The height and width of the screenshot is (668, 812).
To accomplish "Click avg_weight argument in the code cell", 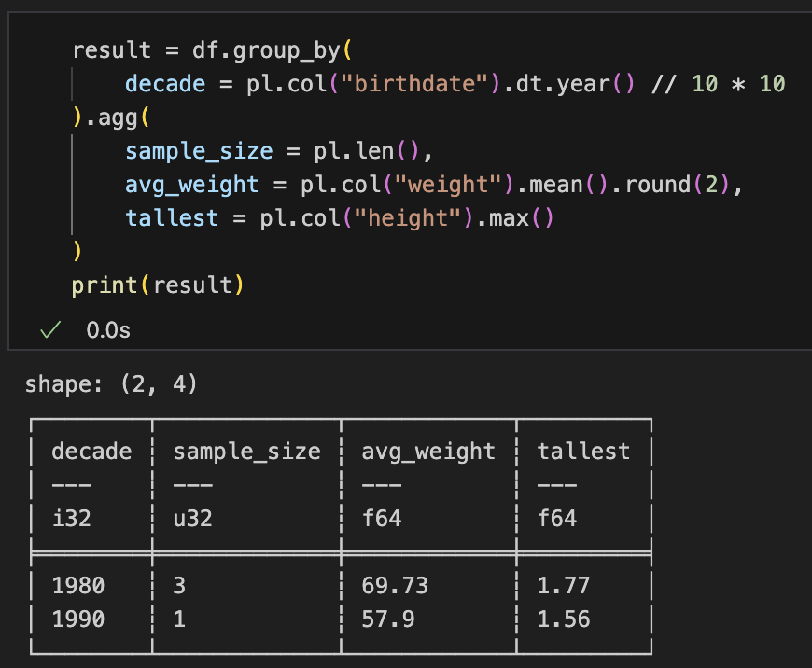I will 191,185.
